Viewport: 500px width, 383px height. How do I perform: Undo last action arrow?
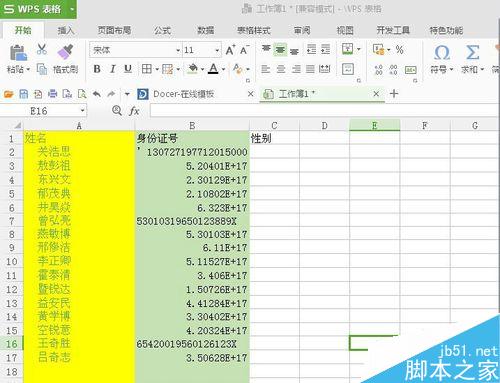click(x=97, y=94)
